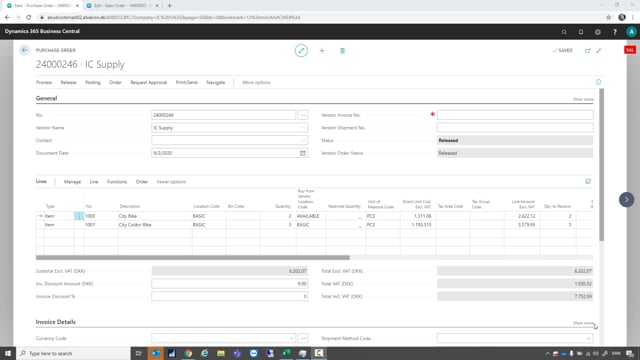Open the Navigate menu
640x360 pixels.
pos(216,82)
